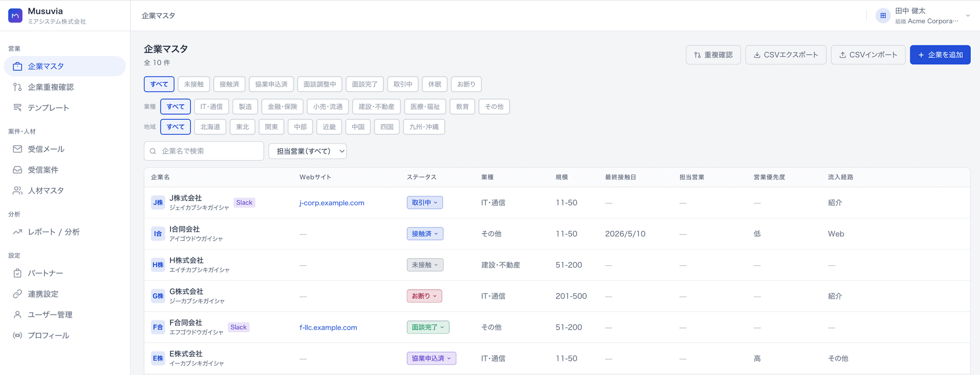Filter region by 関東

point(272,127)
